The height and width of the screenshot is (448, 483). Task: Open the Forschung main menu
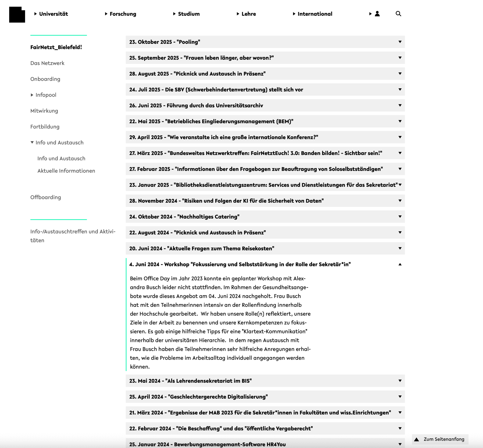click(123, 14)
